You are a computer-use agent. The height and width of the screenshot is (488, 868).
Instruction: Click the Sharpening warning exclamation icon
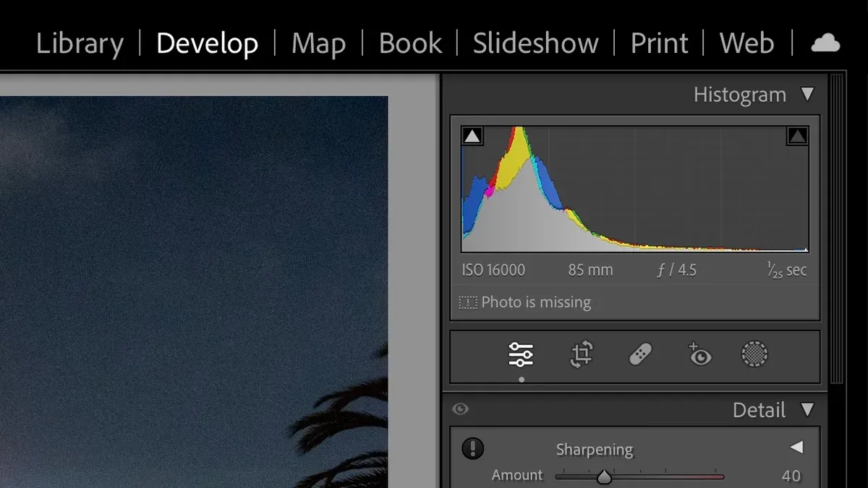tap(472, 449)
